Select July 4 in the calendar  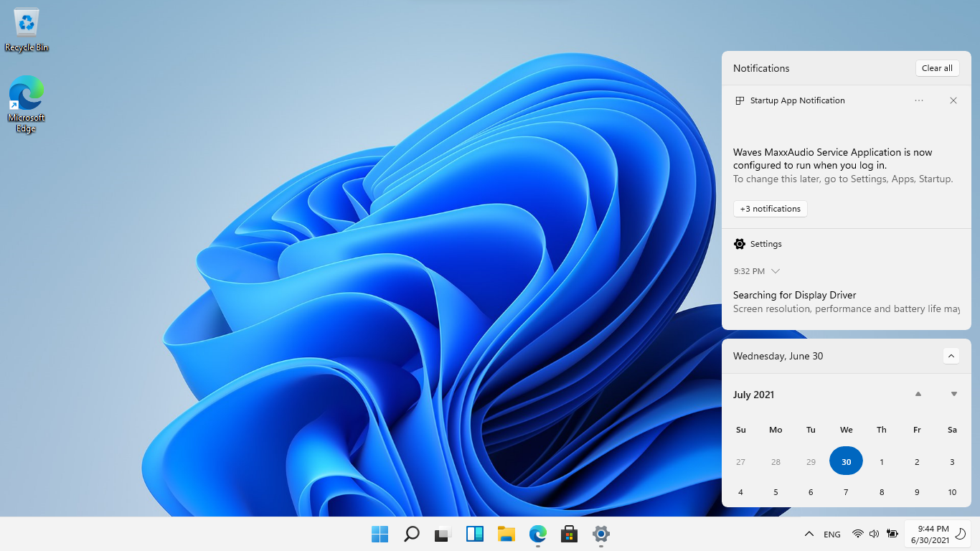(x=740, y=492)
